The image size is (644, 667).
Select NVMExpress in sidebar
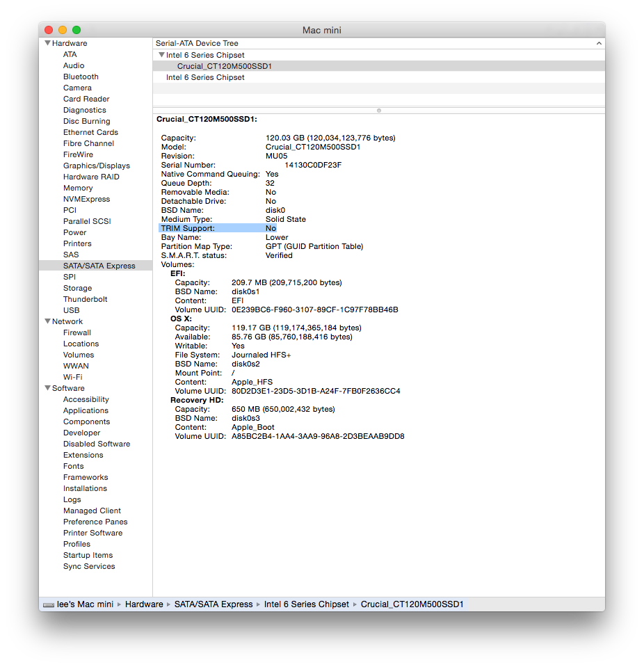tap(87, 199)
